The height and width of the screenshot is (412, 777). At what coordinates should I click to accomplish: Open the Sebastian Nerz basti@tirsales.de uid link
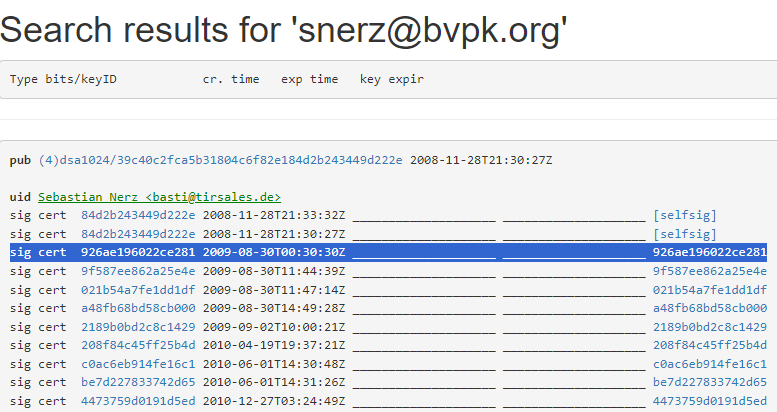160,197
